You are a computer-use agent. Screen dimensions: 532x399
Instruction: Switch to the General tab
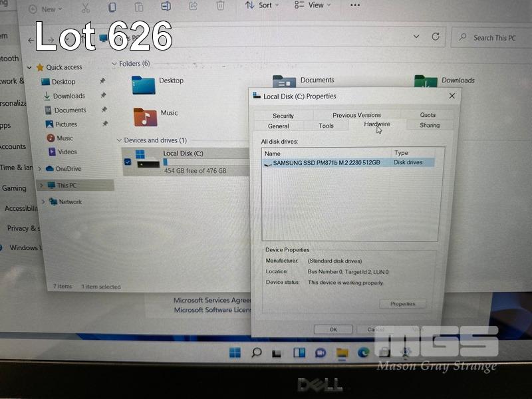278,126
